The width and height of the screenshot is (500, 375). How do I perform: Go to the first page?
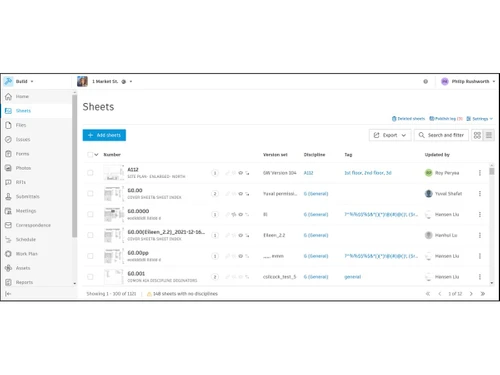(428, 294)
